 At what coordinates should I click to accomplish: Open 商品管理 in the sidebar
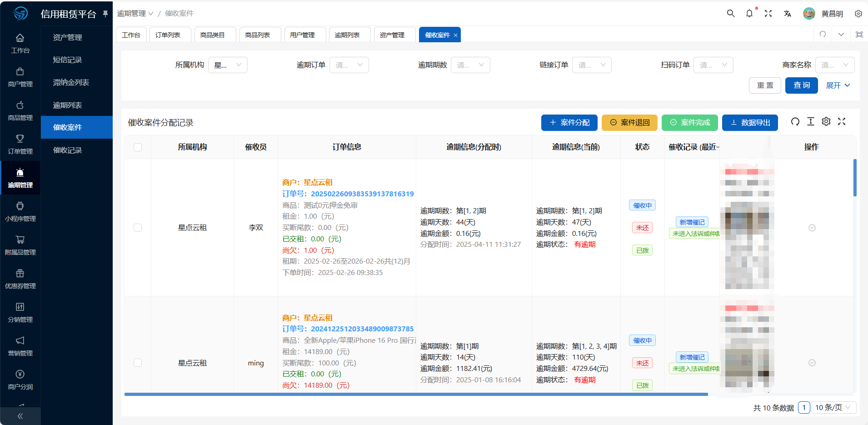20,111
